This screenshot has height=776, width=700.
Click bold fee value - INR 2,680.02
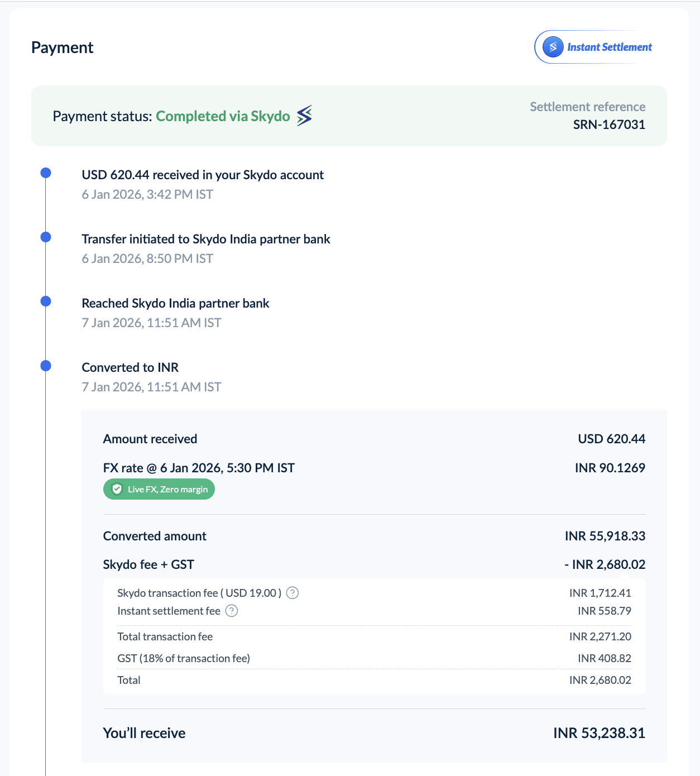605,564
